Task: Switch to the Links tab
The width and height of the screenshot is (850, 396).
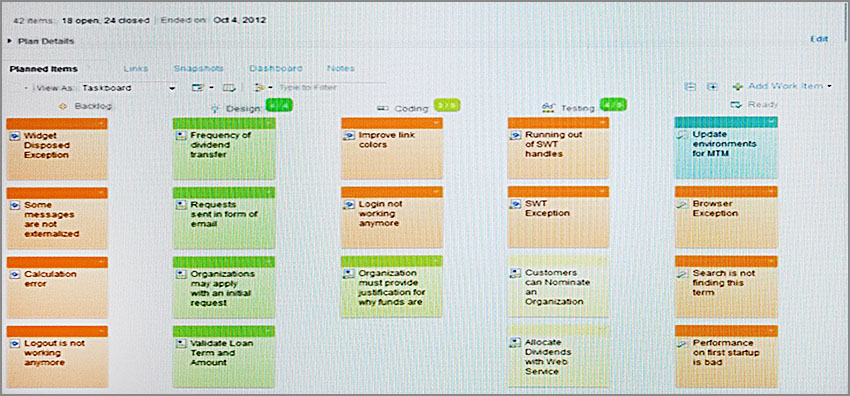Action: coord(136,69)
